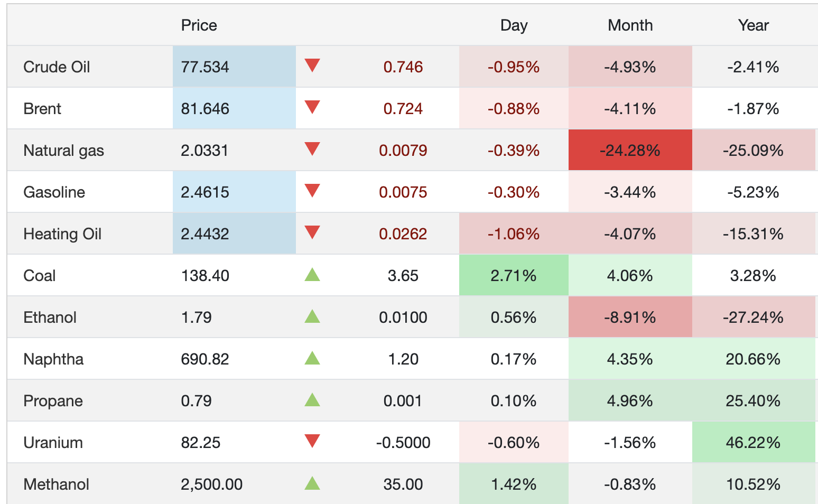Select Heating Oil price 2.4432
The width and height of the screenshot is (818, 504).
coord(205,234)
